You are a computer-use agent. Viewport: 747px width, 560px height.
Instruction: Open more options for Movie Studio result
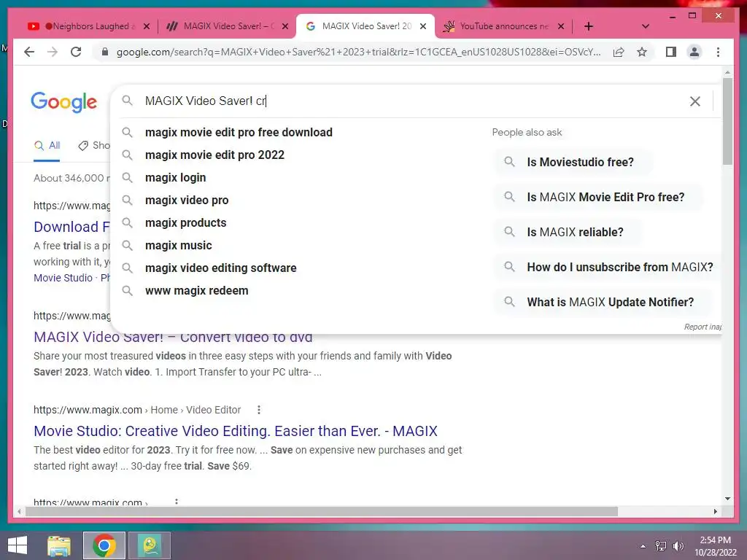(259, 410)
